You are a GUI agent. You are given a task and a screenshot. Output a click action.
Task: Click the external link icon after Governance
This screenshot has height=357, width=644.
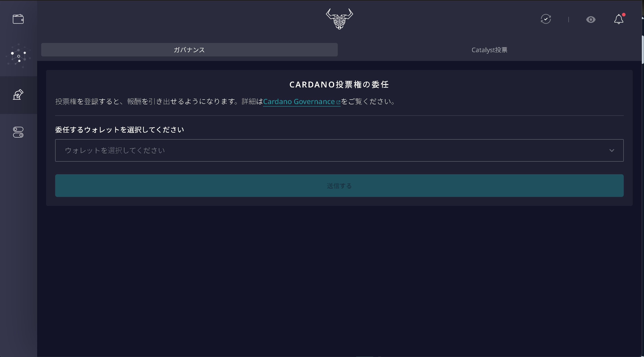(x=338, y=102)
